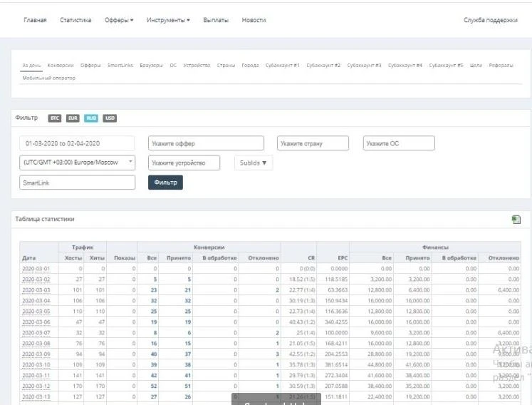The width and height of the screenshot is (532, 405).
Task: Switch to Конверсии tab
Action: pos(61,65)
